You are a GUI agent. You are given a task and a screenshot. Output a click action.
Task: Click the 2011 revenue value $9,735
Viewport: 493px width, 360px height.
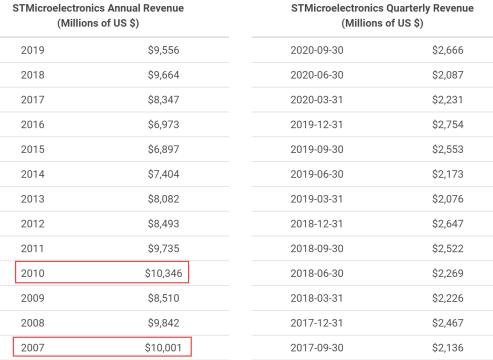click(163, 248)
